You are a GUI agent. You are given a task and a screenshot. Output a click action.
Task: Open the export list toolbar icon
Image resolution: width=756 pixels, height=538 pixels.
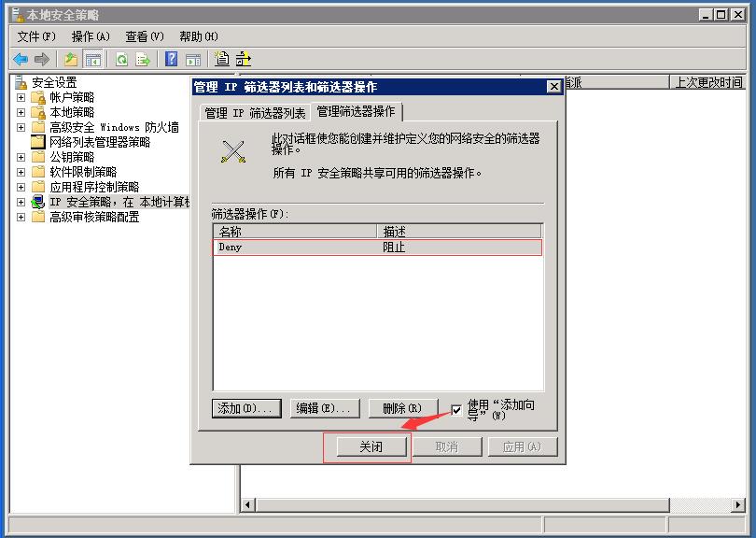144,59
